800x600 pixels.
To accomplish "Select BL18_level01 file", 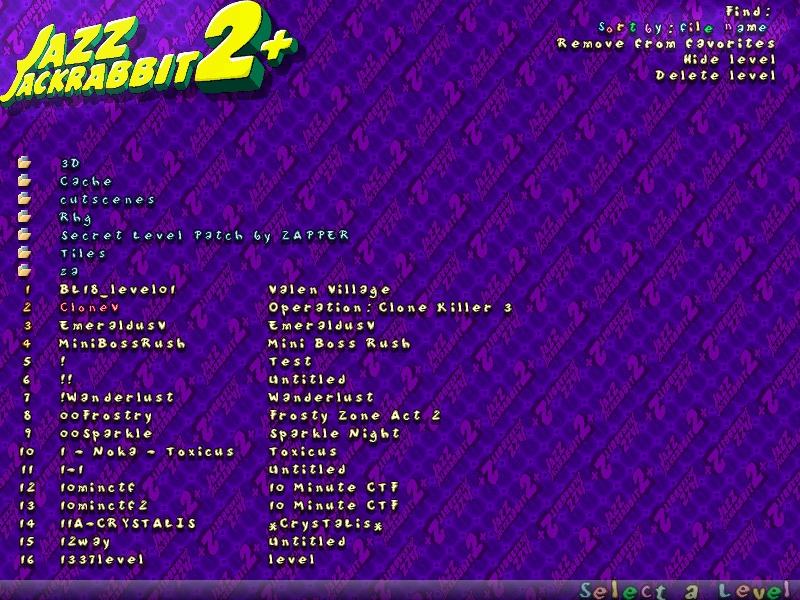I will coord(118,290).
